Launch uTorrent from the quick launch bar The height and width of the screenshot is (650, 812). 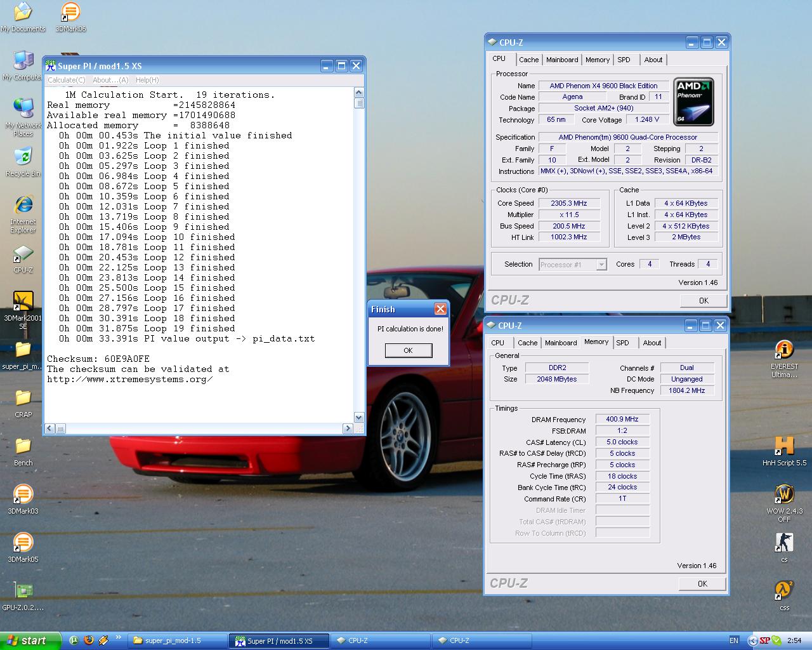pos(74,640)
